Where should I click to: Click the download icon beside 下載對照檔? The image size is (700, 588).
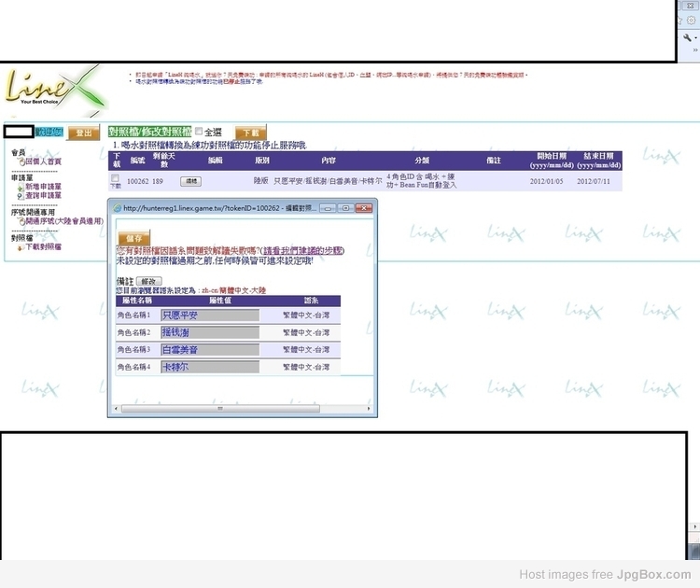click(x=21, y=247)
